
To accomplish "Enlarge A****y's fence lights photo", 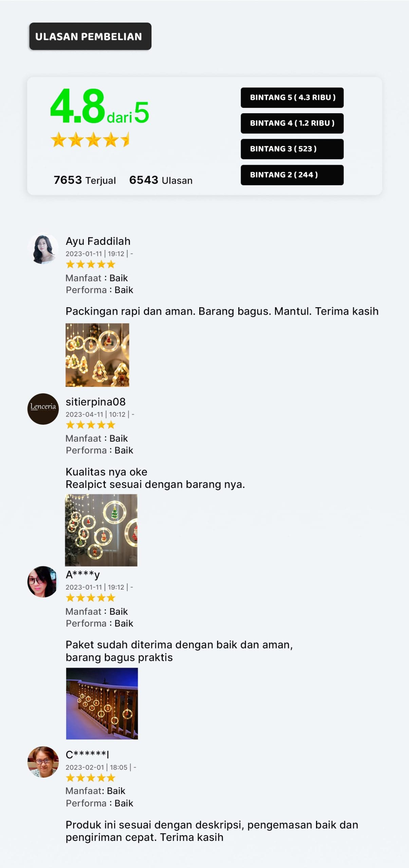I will click(x=102, y=704).
